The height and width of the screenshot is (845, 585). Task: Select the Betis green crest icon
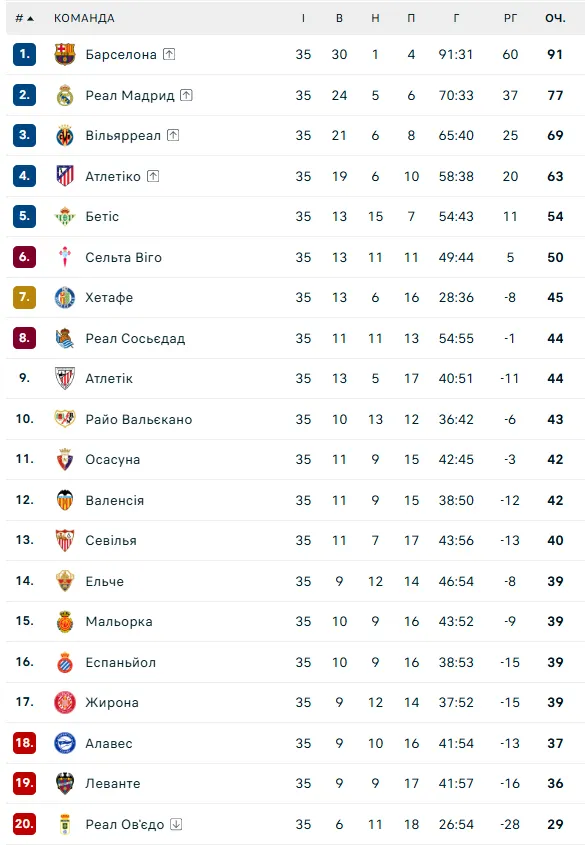[65, 217]
